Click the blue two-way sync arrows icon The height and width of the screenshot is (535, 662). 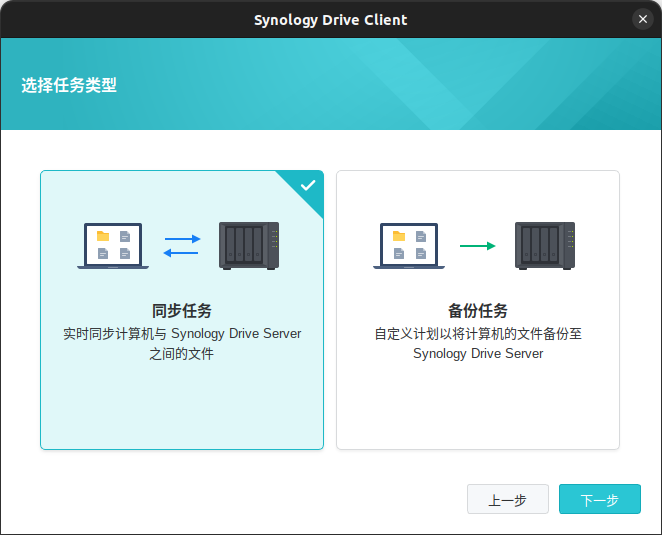click(x=182, y=246)
